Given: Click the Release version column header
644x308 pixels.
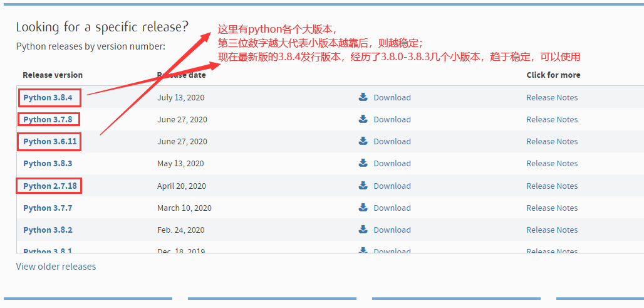Looking at the screenshot, I should pos(53,75).
